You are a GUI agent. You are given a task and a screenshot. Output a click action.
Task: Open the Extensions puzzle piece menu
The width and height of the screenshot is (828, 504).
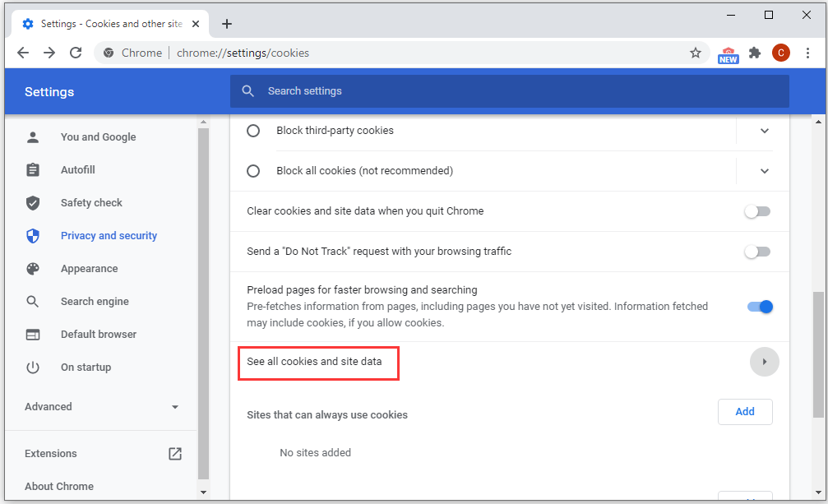pyautogui.click(x=755, y=53)
